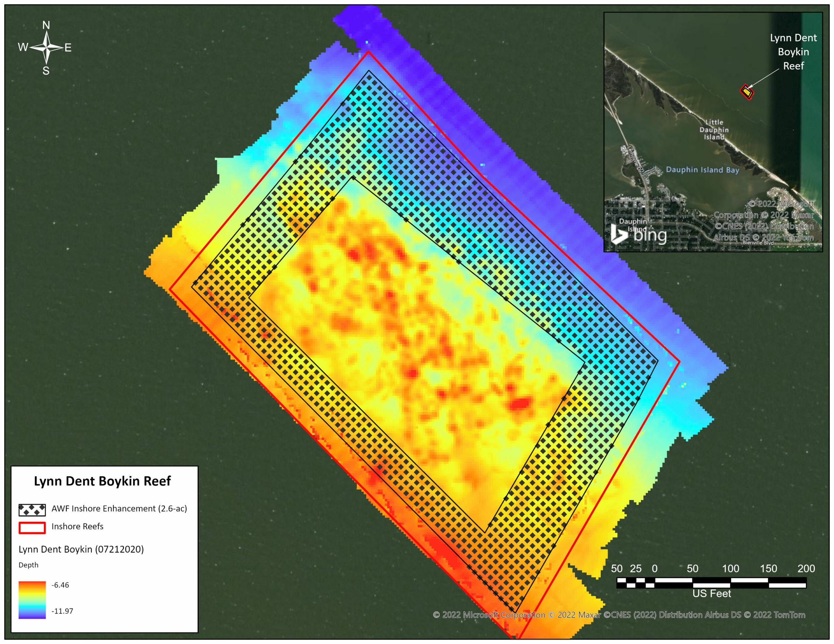Click the US Feet scale label
This screenshot has height=644, width=834.
712,594
